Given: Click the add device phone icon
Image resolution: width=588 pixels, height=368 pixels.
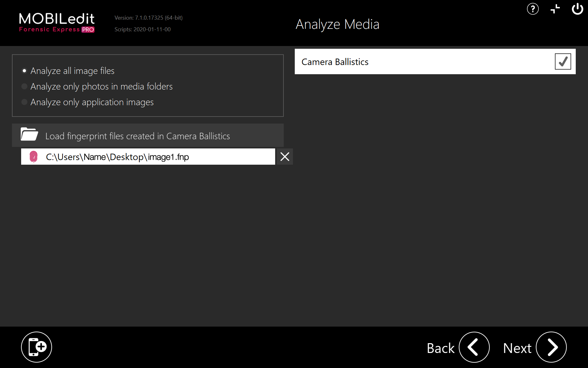Looking at the screenshot, I should (x=36, y=347).
